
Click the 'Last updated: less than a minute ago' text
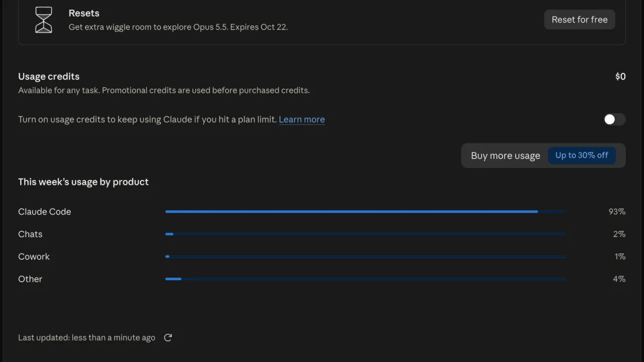pos(87,338)
